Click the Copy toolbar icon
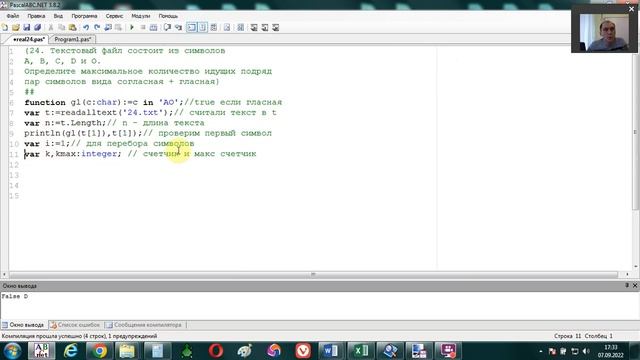This screenshot has height=360, width=640. point(62,27)
